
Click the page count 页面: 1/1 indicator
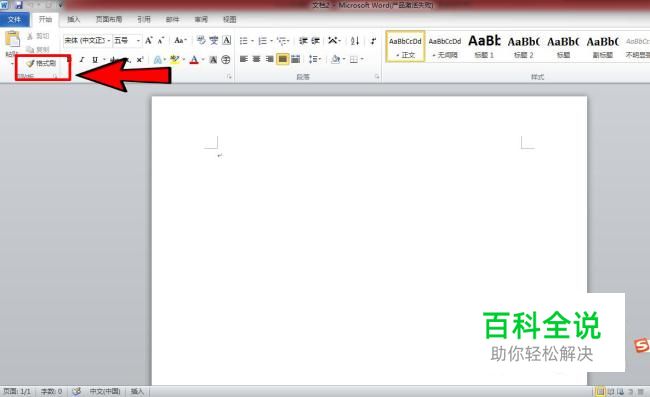pyautogui.click(x=17, y=391)
